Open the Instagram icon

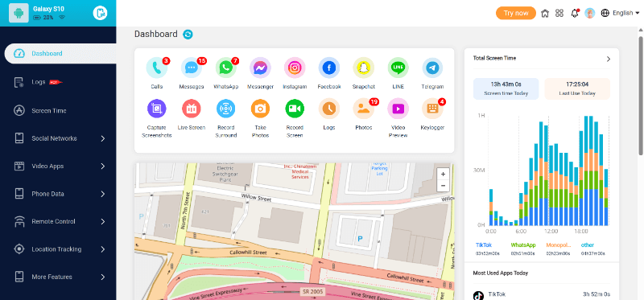pos(295,68)
